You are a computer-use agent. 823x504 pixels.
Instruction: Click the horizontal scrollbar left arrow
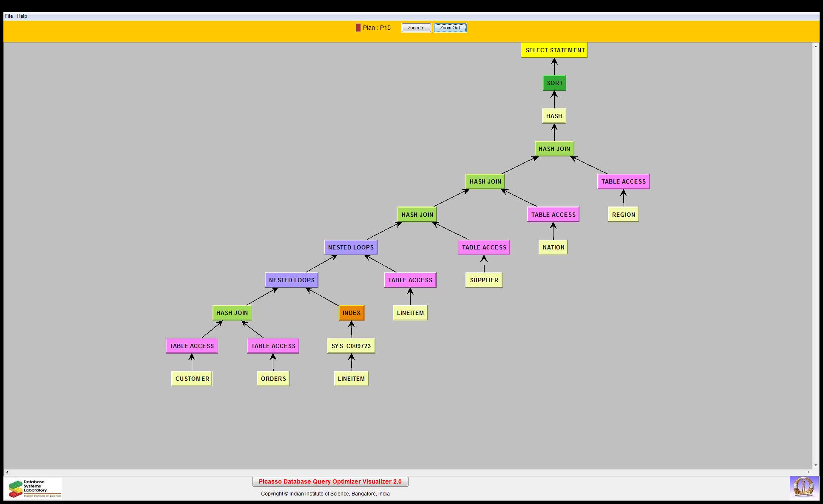[7, 472]
